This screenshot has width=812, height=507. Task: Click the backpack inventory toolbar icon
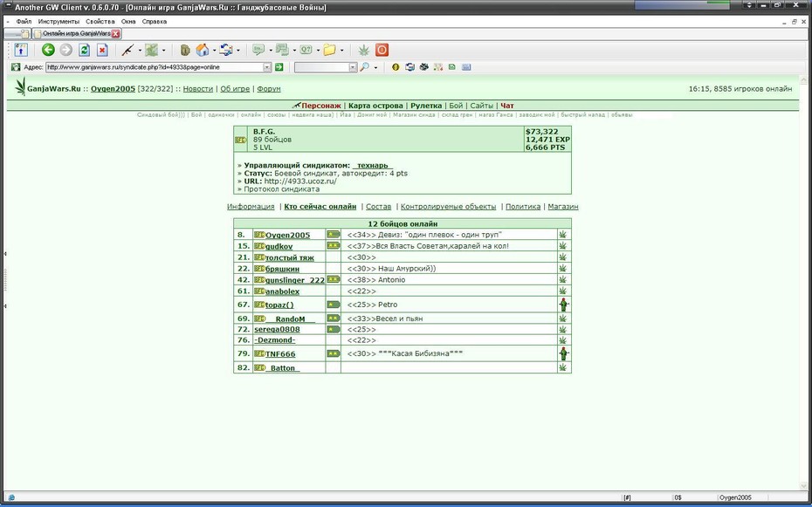[x=185, y=51]
